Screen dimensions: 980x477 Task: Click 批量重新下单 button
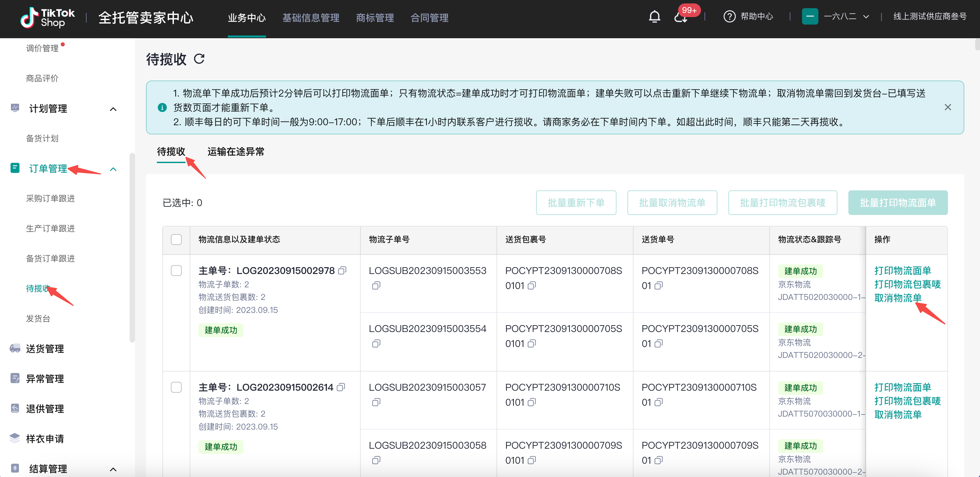(576, 203)
